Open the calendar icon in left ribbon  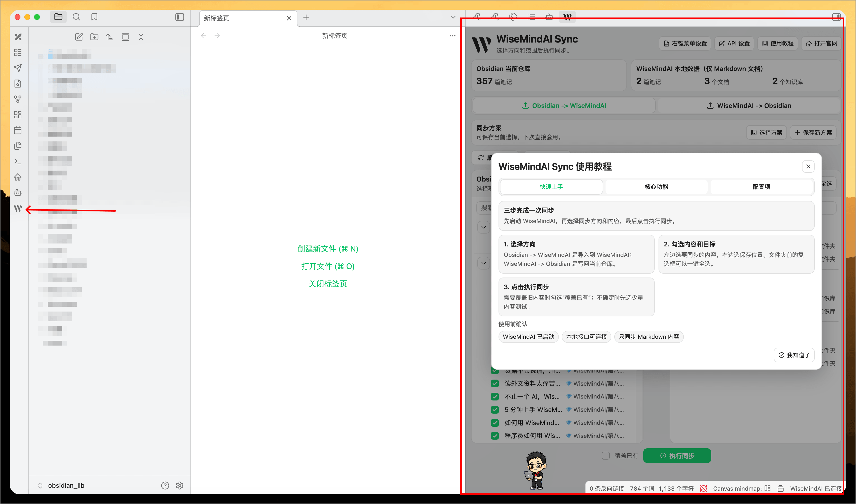point(18,130)
